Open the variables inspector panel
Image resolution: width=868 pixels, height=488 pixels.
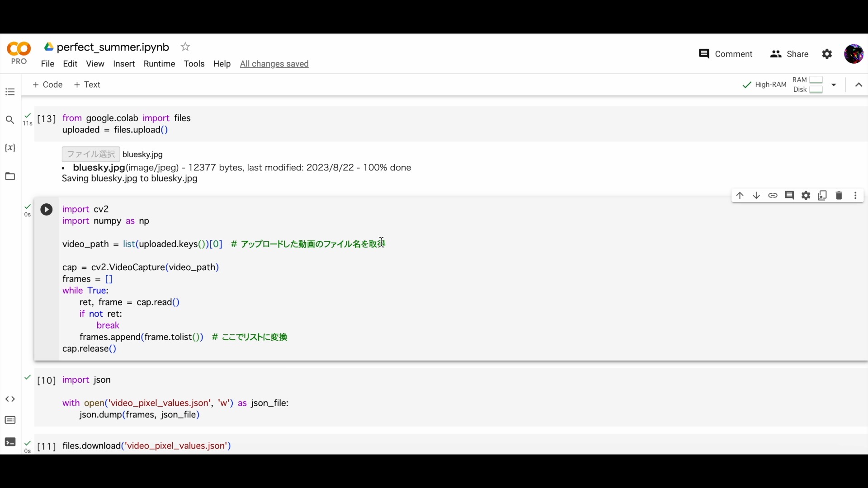click(10, 148)
